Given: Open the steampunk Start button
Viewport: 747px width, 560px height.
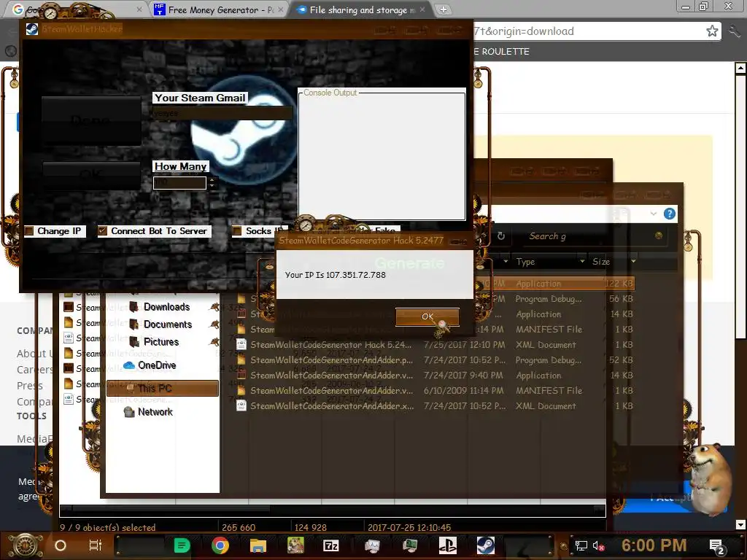Looking at the screenshot, I should 25,545.
